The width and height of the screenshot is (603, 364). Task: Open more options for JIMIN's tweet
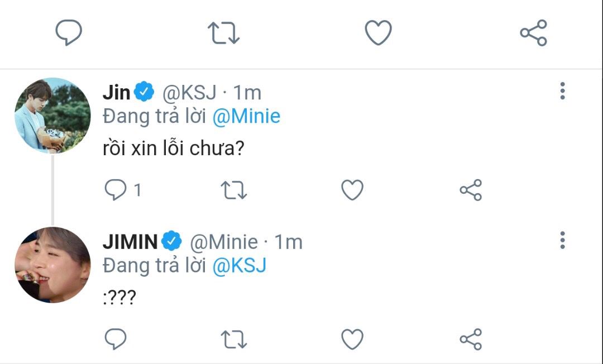pos(562,240)
